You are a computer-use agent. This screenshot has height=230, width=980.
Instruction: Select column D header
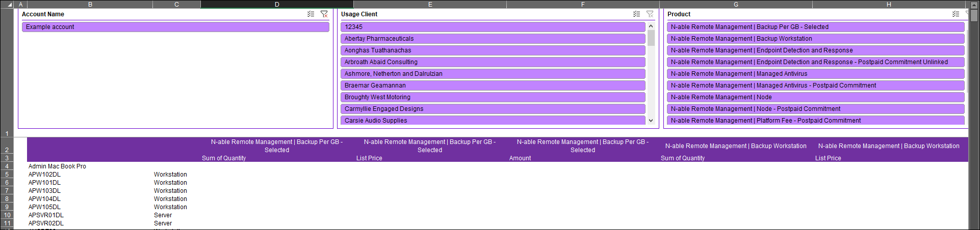(277, 5)
